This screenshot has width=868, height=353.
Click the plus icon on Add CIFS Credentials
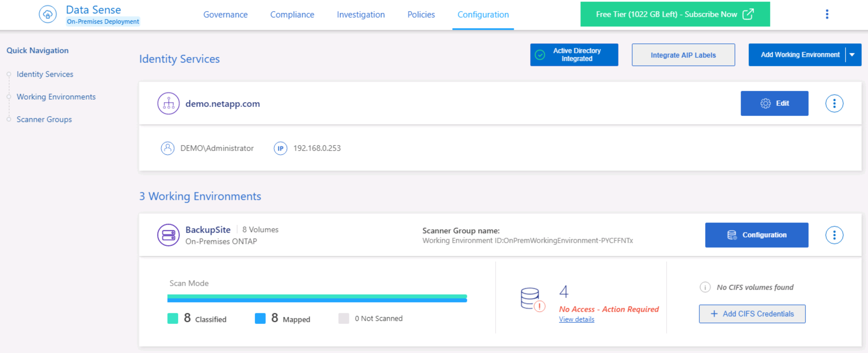click(x=714, y=314)
